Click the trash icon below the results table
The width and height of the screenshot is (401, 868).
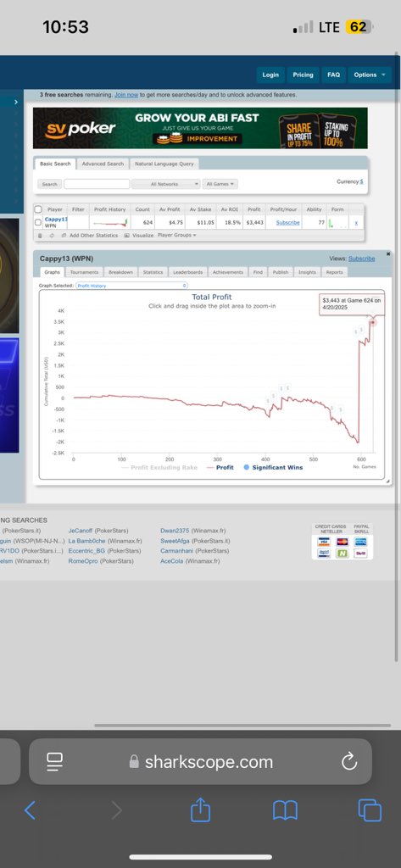pos(40,236)
